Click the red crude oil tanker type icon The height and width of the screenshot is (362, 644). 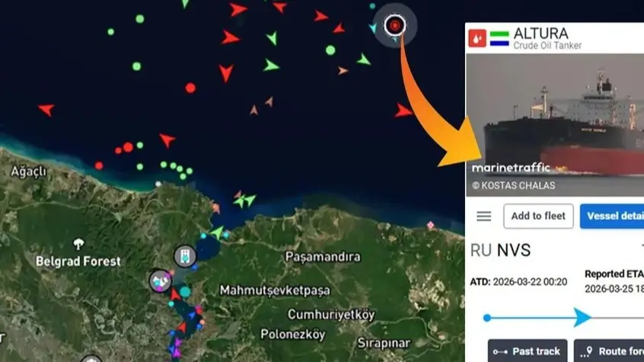click(477, 38)
